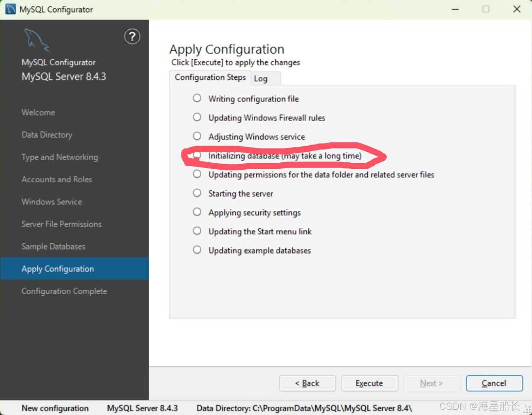Click the 'Initializing database (may take a long time)' text

tap(285, 156)
